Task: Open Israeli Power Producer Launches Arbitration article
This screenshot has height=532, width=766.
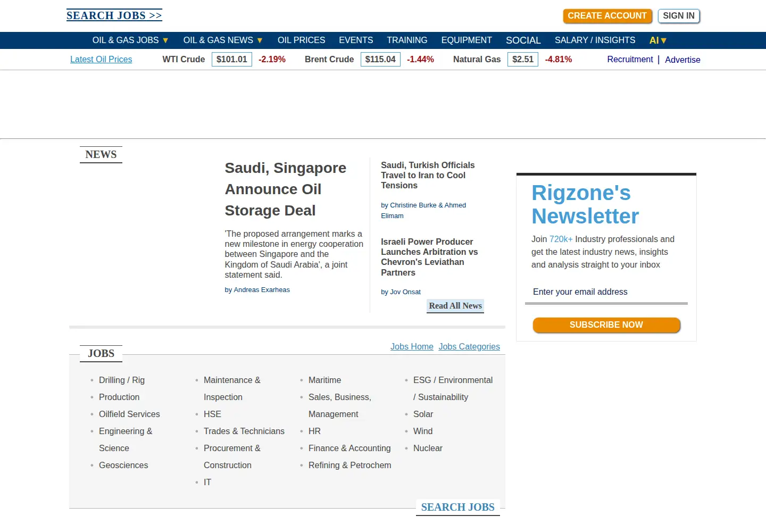Action: point(429,257)
